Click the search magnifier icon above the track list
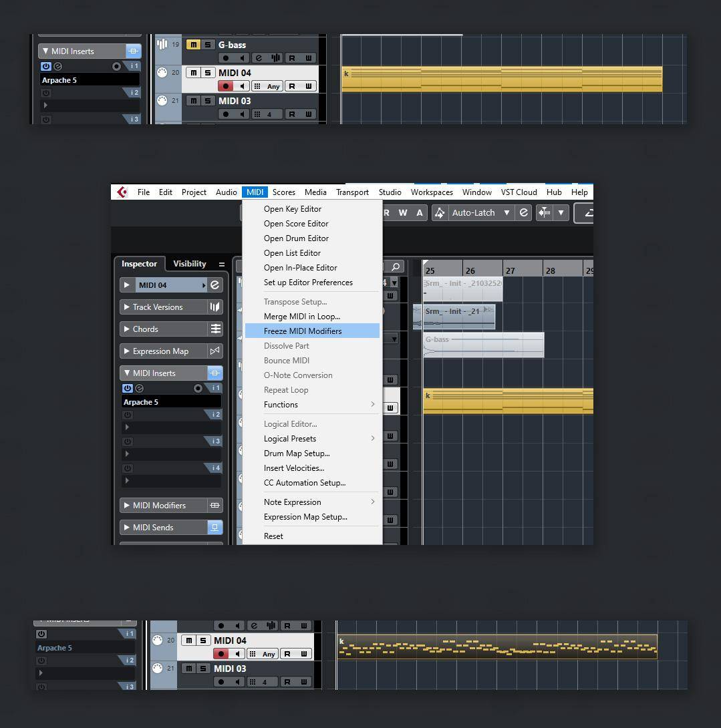The image size is (721, 728). pyautogui.click(x=396, y=266)
